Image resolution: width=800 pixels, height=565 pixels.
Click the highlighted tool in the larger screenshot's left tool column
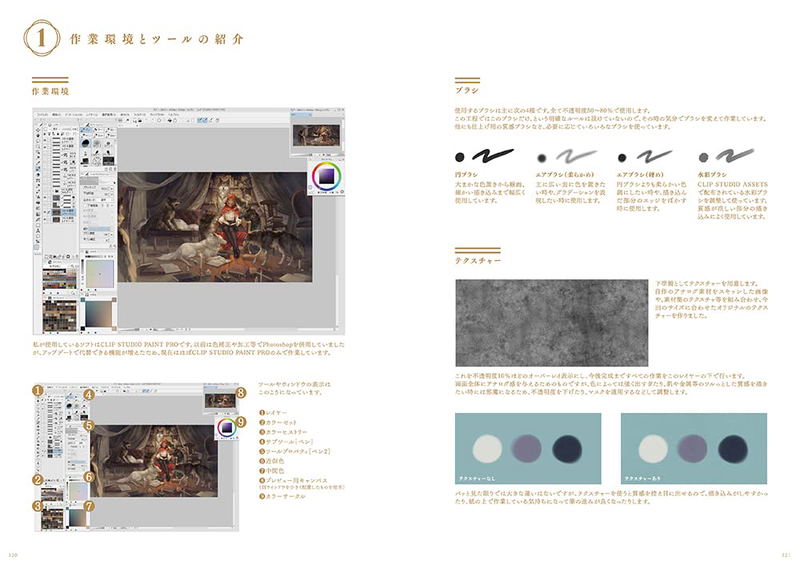pyautogui.click(x=38, y=169)
